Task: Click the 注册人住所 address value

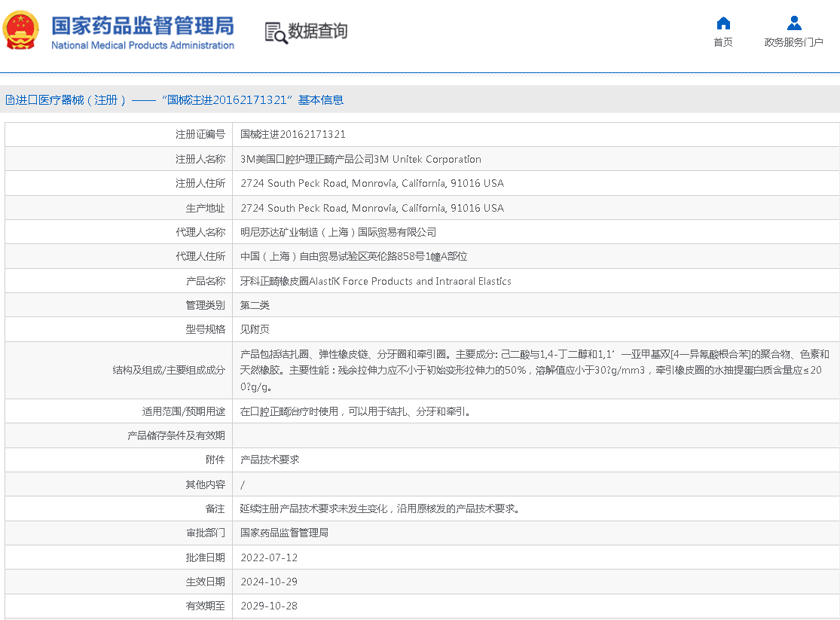Action: (372, 183)
